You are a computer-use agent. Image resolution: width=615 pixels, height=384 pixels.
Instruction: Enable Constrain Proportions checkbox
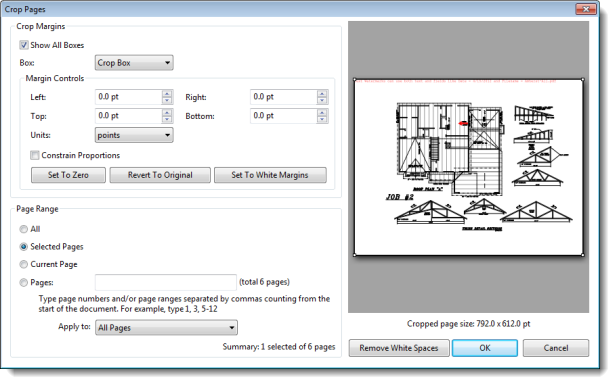35,155
